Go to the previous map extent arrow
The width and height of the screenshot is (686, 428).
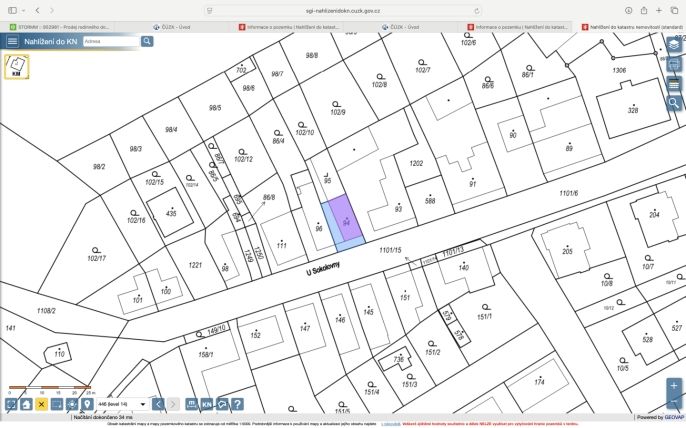click(158, 404)
